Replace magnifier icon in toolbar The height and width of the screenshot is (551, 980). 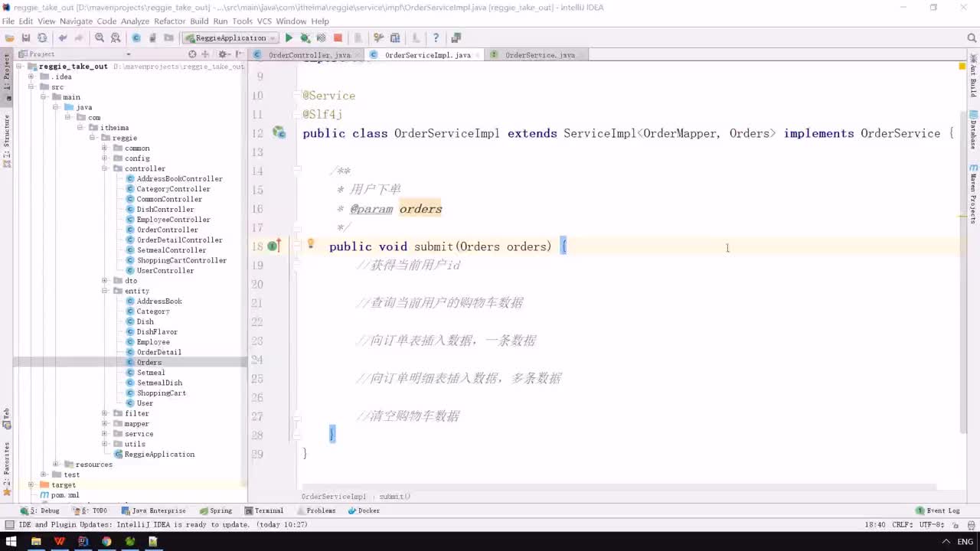[x=116, y=37]
